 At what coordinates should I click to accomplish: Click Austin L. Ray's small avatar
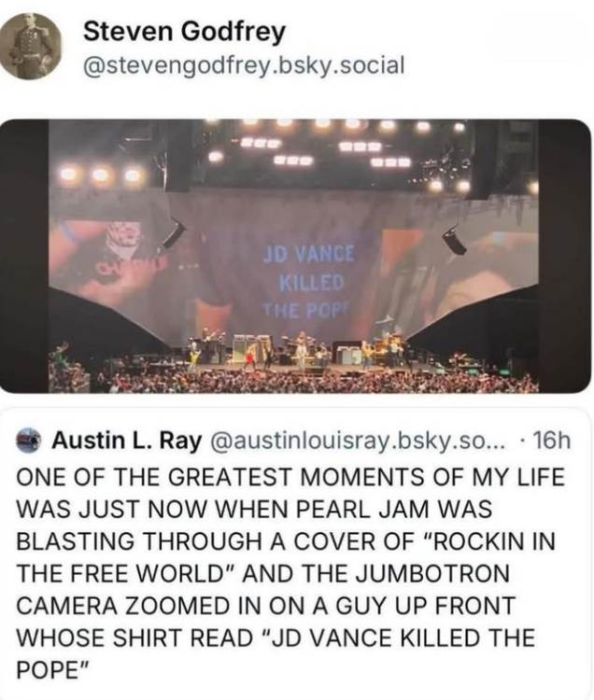tap(31, 439)
